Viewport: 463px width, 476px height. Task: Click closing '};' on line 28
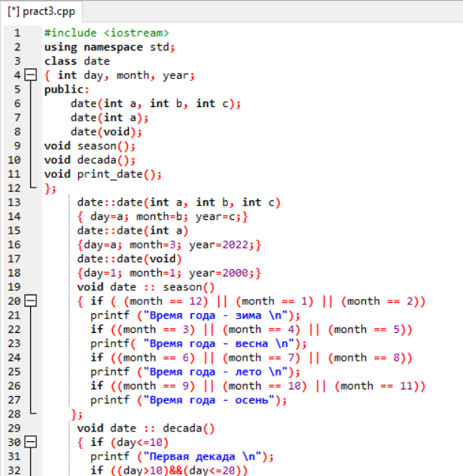click(x=77, y=414)
